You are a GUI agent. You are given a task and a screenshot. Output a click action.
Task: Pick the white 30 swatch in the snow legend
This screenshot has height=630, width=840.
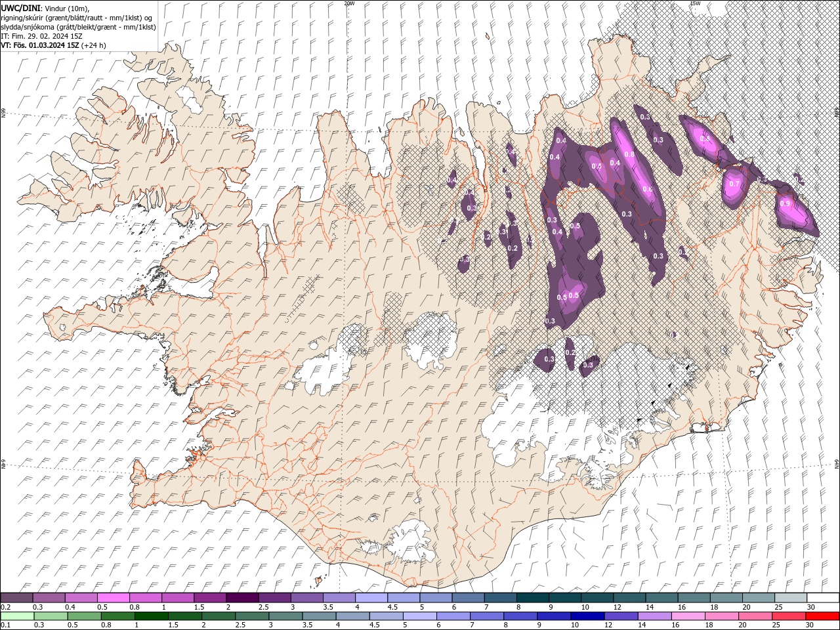pos(823,598)
